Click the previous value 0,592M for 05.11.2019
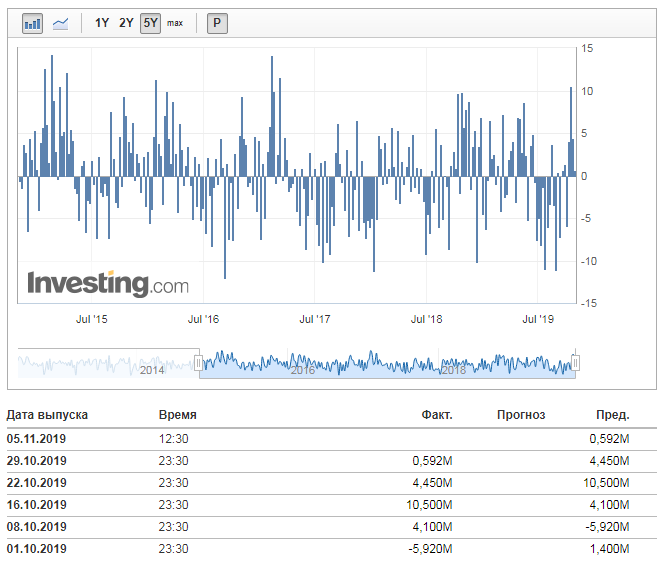This screenshot has height=563, width=672. coord(609,439)
